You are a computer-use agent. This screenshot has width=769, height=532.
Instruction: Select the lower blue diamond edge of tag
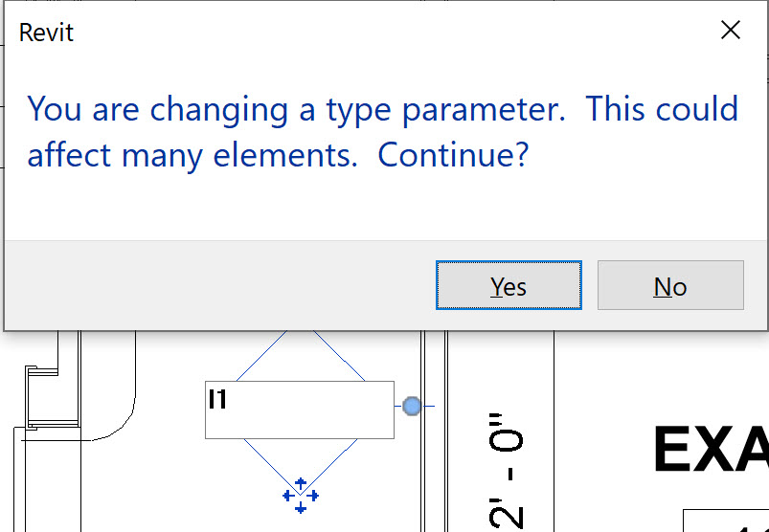click(x=301, y=466)
